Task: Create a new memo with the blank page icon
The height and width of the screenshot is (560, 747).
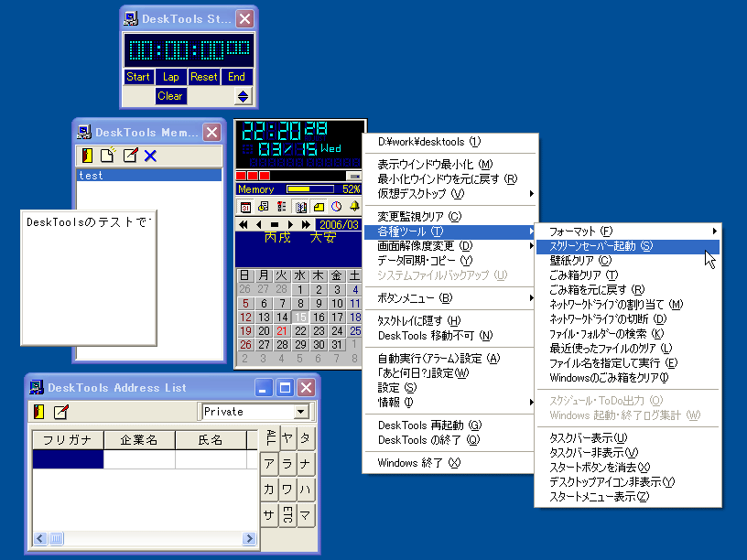Action: tap(108, 156)
